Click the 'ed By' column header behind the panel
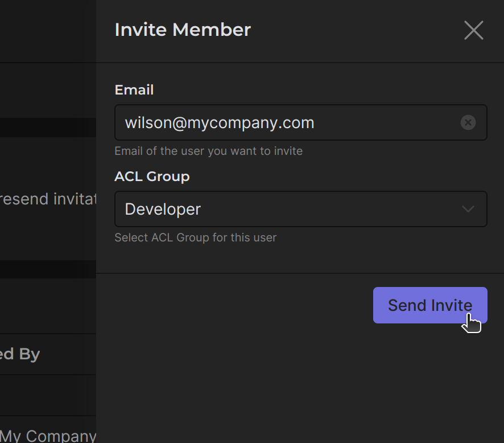Viewport: 504px width, 443px height. point(20,354)
